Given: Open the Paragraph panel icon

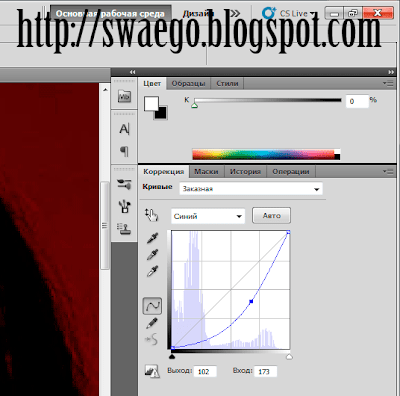Looking at the screenshot, I should coord(124,151).
